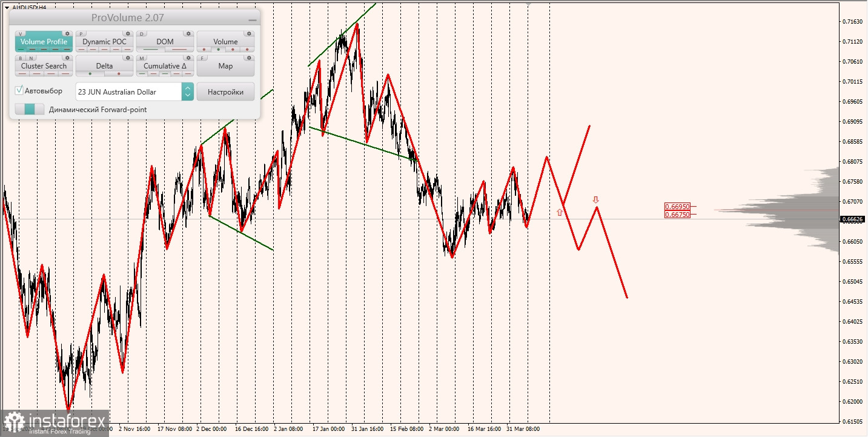This screenshot has height=437, width=868.
Task: Open Map gear settings
Action: pyautogui.click(x=249, y=58)
